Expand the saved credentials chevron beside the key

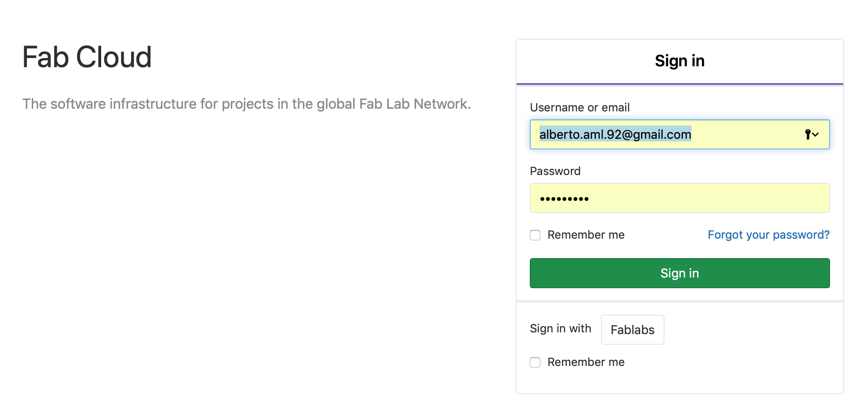[x=815, y=134]
